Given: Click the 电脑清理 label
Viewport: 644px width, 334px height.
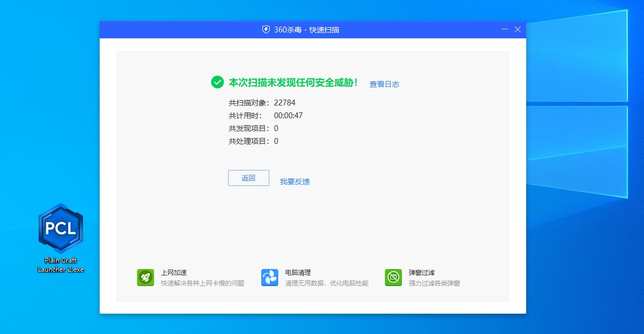Looking at the screenshot, I should 298,273.
